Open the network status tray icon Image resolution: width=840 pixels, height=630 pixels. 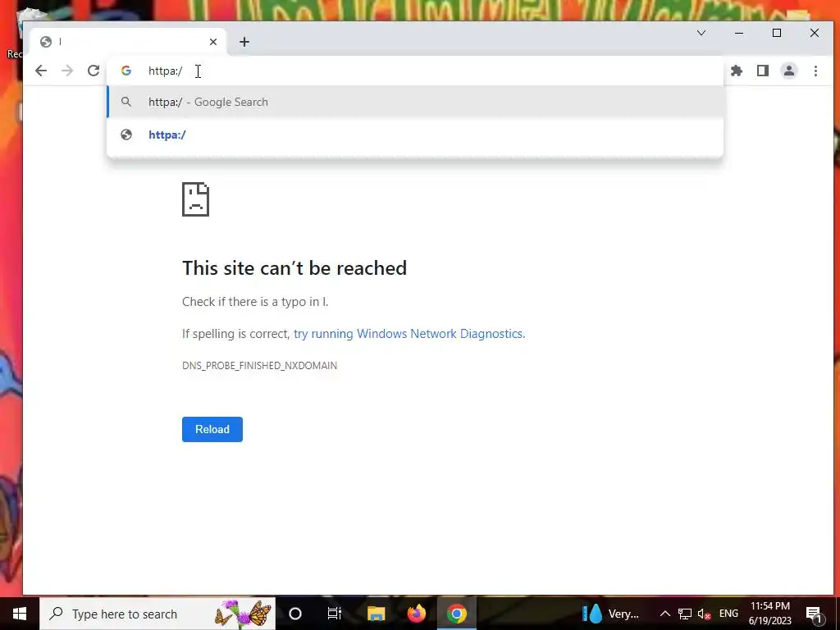pos(685,614)
